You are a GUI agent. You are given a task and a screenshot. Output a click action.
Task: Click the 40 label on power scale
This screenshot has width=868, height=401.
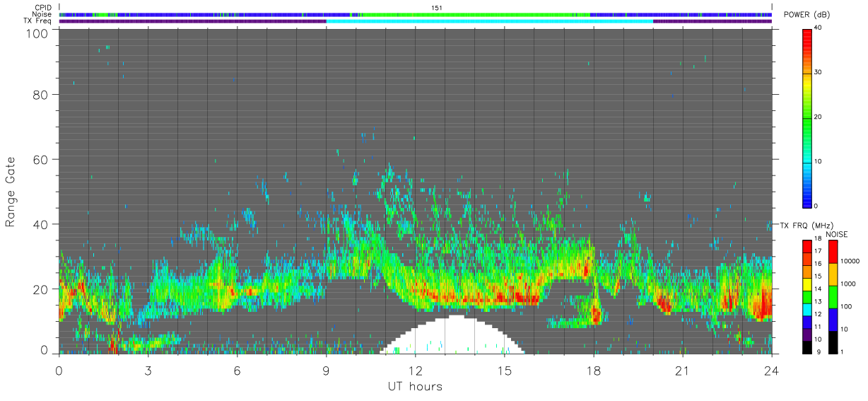tap(819, 28)
